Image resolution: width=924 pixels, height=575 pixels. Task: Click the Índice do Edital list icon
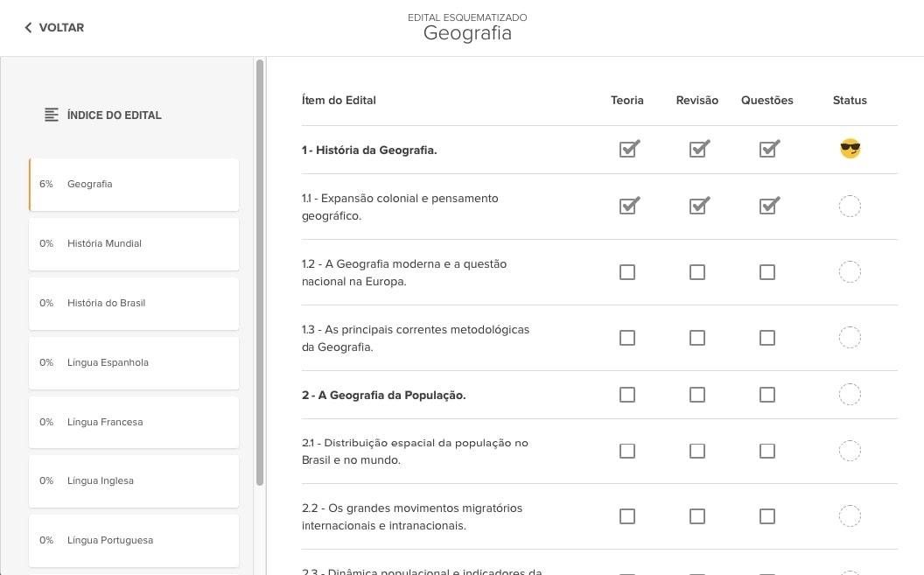[52, 115]
